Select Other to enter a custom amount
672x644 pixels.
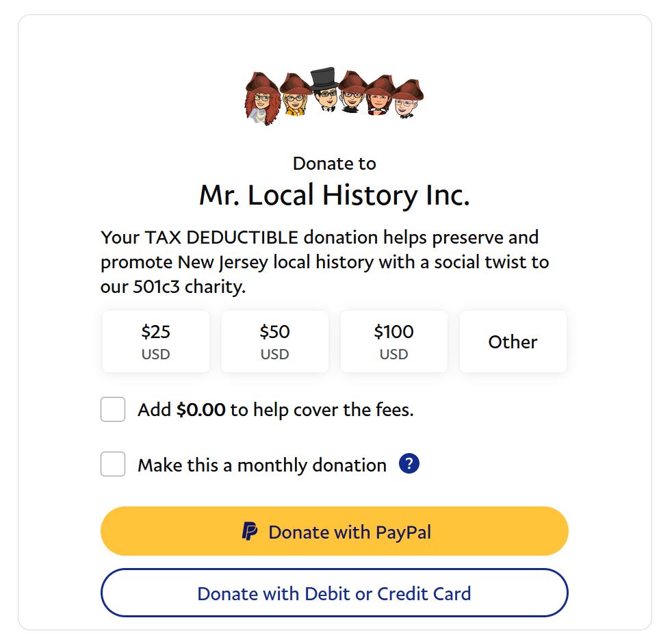513,342
